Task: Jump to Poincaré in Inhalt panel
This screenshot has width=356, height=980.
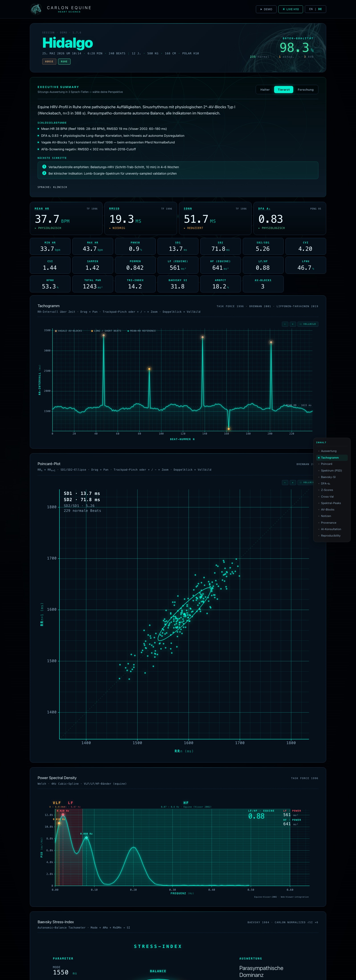Action: point(332,464)
